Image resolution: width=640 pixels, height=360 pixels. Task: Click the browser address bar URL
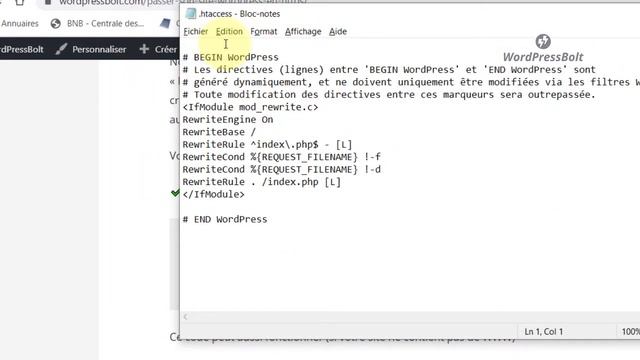[x=118, y=2]
